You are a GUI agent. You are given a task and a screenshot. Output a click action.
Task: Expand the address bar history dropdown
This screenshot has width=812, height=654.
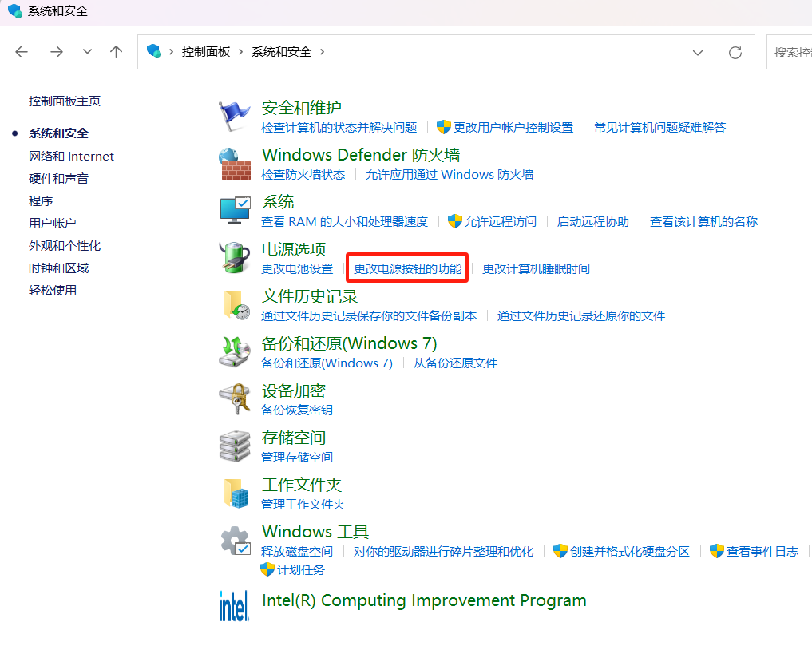pyautogui.click(x=698, y=52)
